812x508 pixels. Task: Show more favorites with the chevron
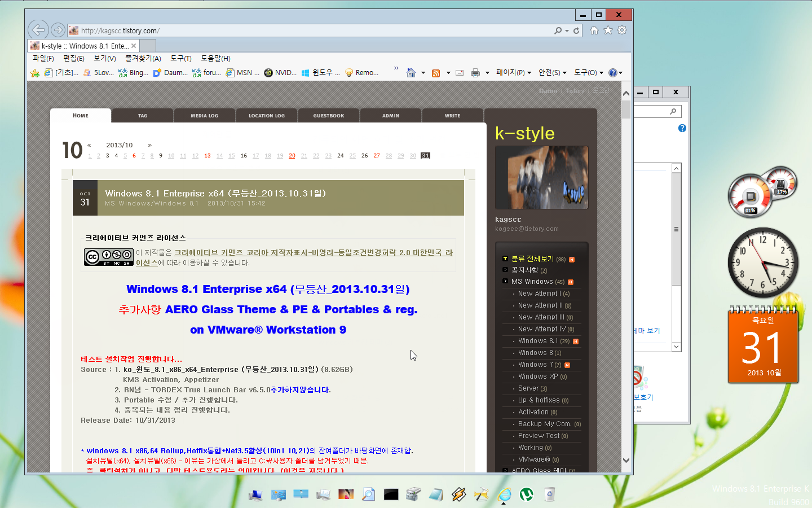(396, 68)
